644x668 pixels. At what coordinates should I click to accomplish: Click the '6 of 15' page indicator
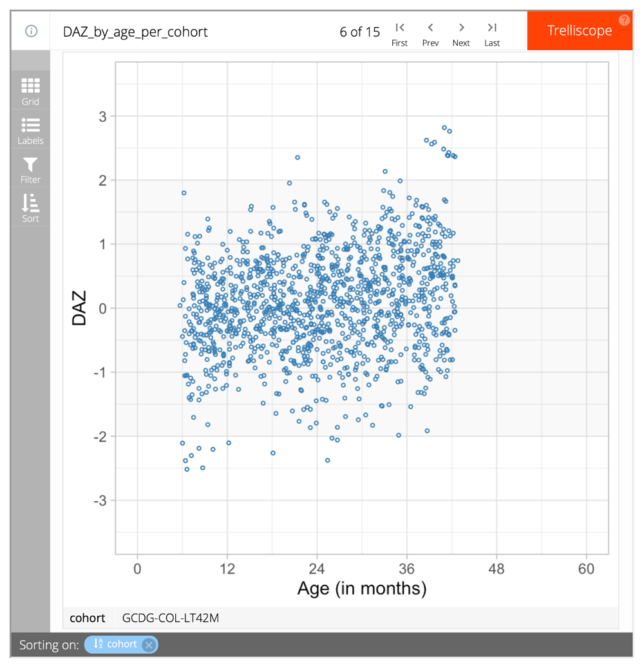359,32
